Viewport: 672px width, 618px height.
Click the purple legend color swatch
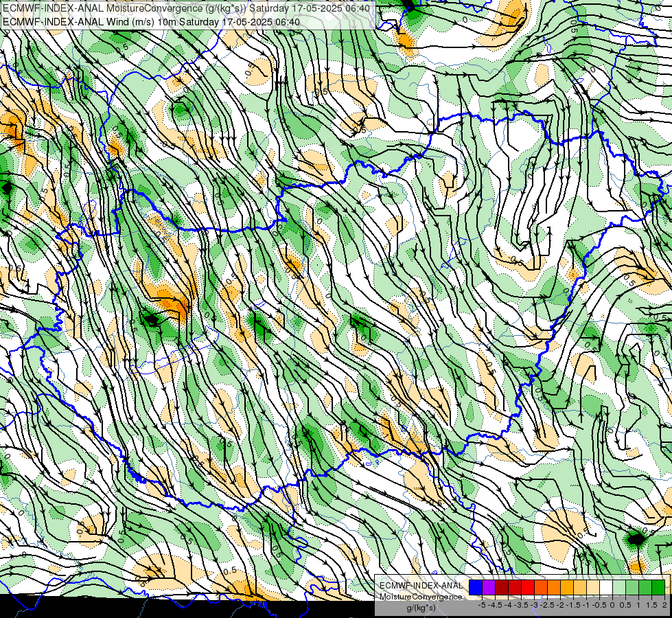pos(489,588)
